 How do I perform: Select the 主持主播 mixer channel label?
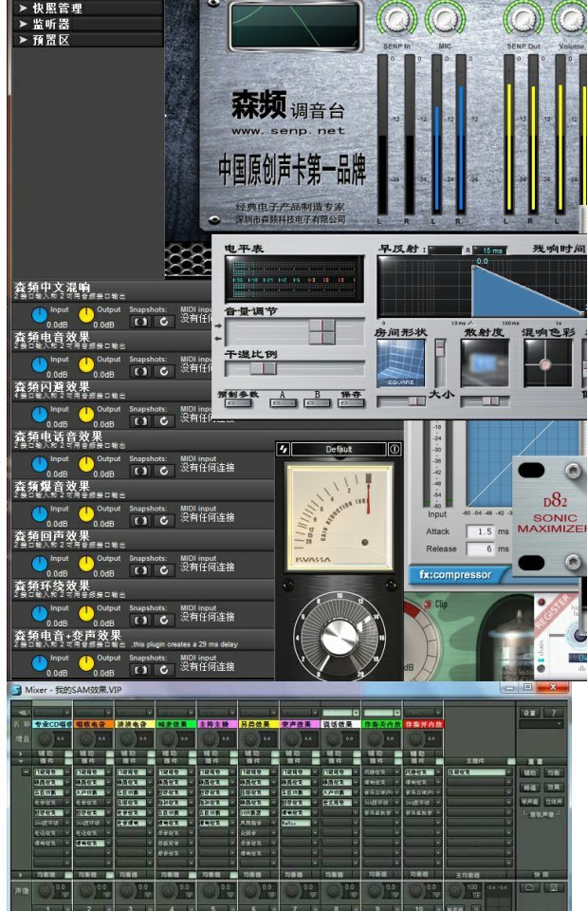(x=217, y=724)
